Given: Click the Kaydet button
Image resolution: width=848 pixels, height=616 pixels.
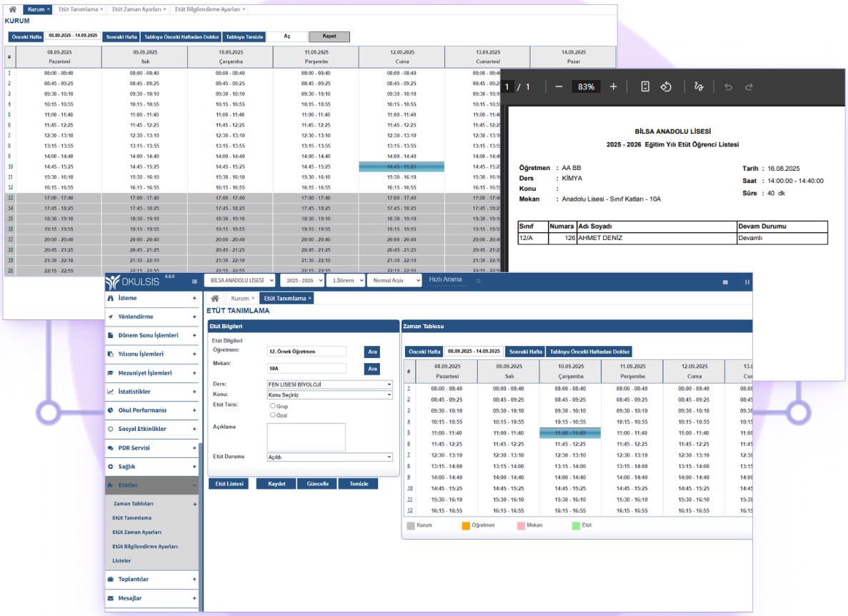Looking at the screenshot, I should pos(276,484).
